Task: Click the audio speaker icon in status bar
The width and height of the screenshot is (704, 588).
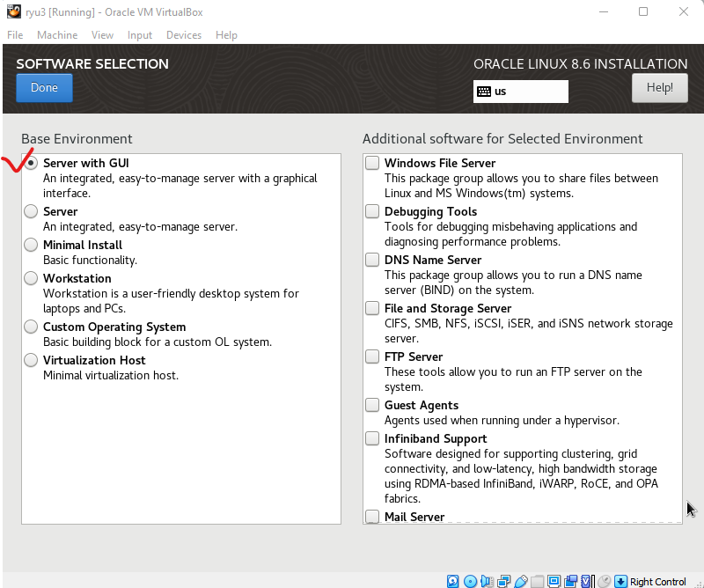Action: click(487, 581)
